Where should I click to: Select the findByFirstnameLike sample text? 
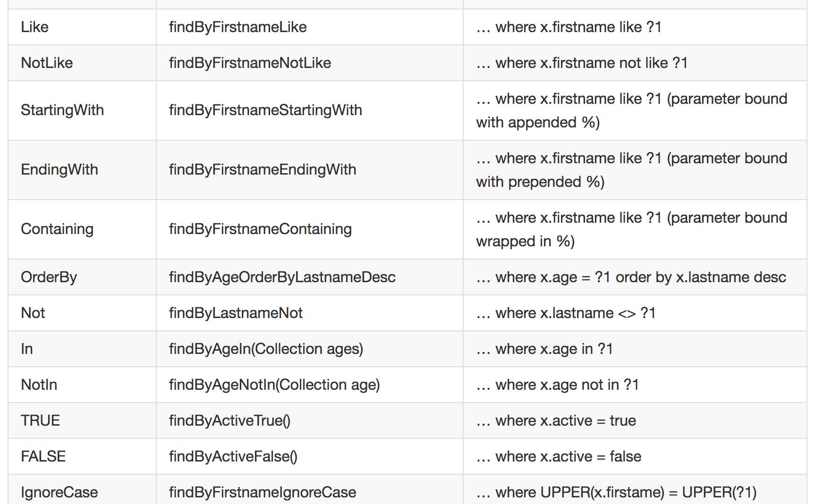(238, 27)
